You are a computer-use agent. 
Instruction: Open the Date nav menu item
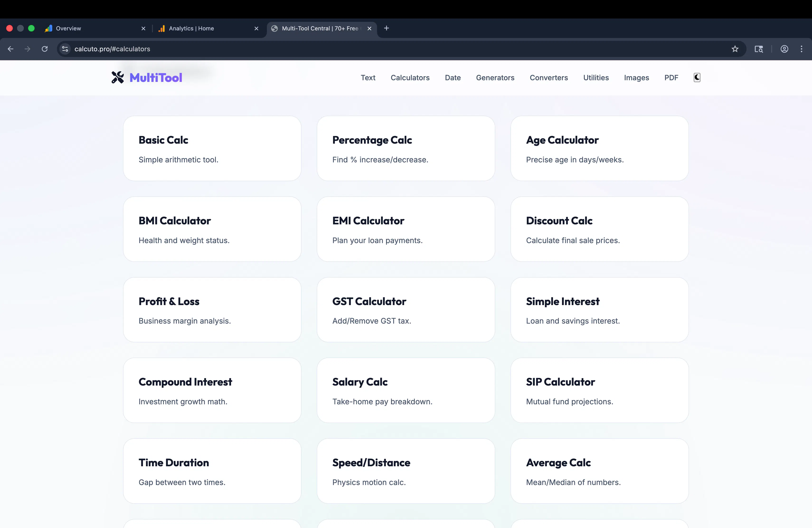453,78
